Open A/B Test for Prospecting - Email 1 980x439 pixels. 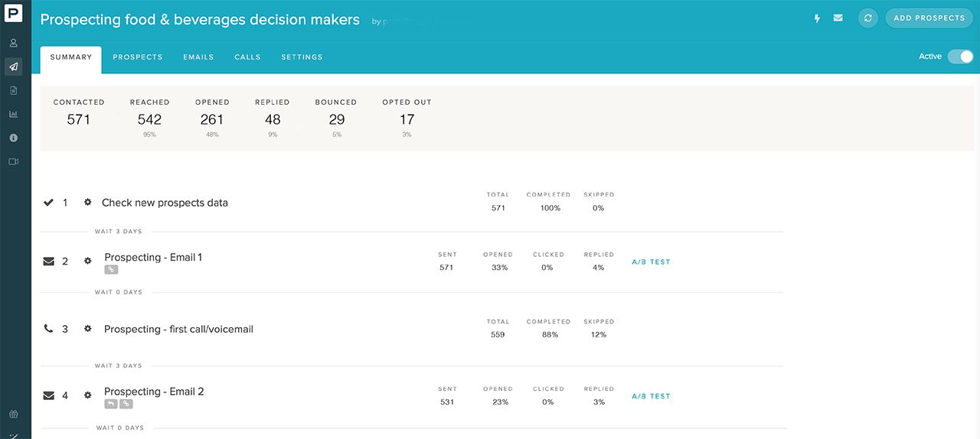tap(651, 262)
